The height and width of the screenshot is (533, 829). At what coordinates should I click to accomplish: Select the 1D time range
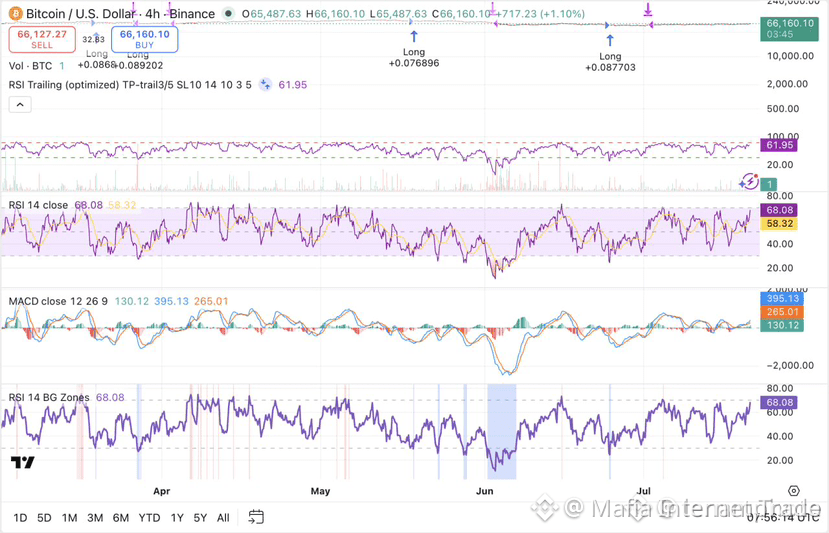(20, 518)
